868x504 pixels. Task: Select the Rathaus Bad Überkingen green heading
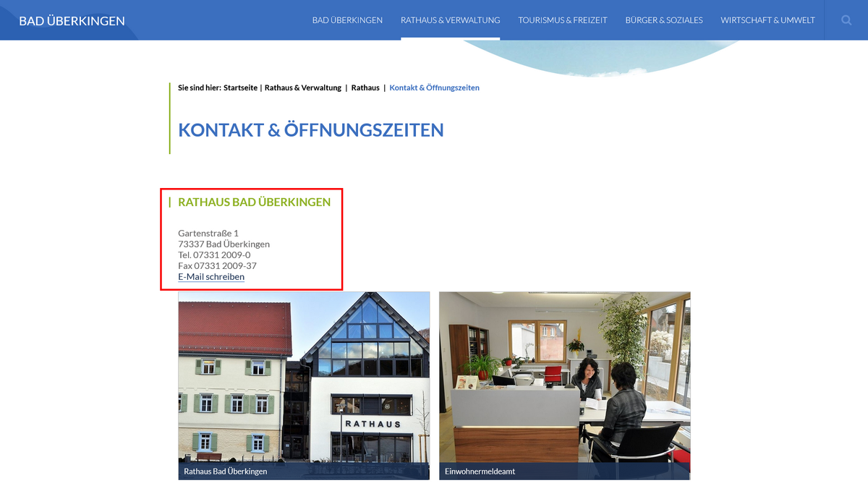pos(255,202)
